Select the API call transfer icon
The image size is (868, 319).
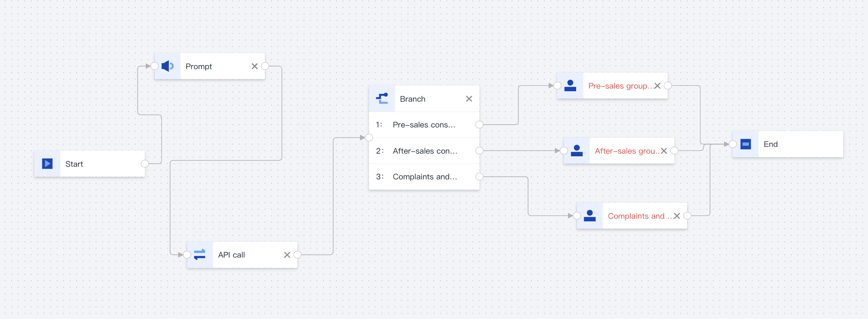[x=199, y=254]
